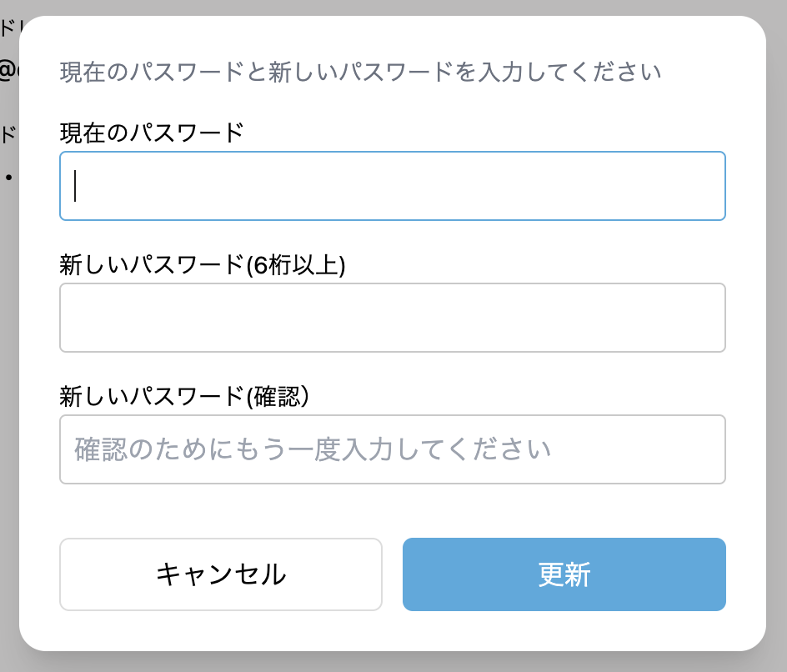
Task: Select the 新しいパスワード(確認) confirmation field
Action: point(392,449)
